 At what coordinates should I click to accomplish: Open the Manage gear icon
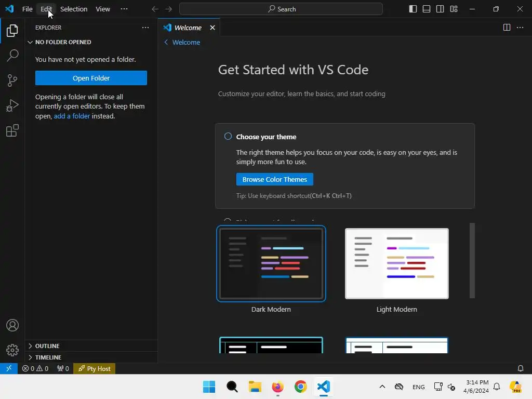tap(12, 350)
